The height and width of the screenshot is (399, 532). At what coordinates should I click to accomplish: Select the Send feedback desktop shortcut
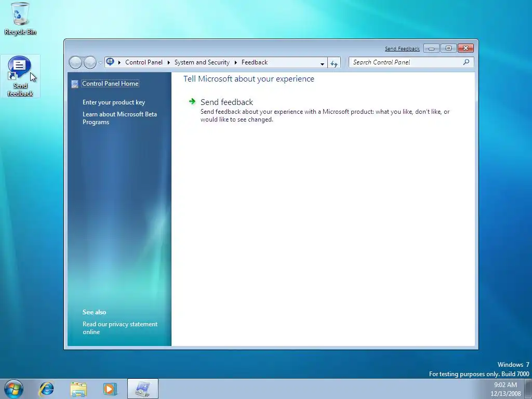[20, 76]
